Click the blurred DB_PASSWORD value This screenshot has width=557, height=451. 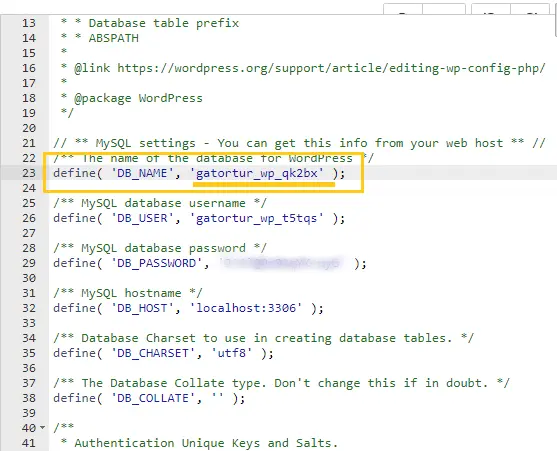pyautogui.click(x=281, y=263)
